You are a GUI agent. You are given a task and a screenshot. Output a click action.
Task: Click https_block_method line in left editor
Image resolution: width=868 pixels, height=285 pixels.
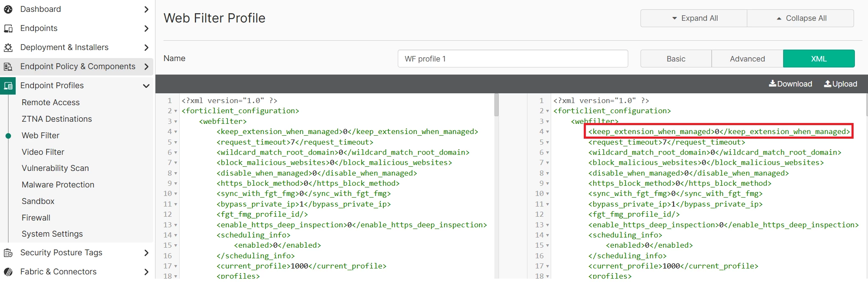point(308,184)
